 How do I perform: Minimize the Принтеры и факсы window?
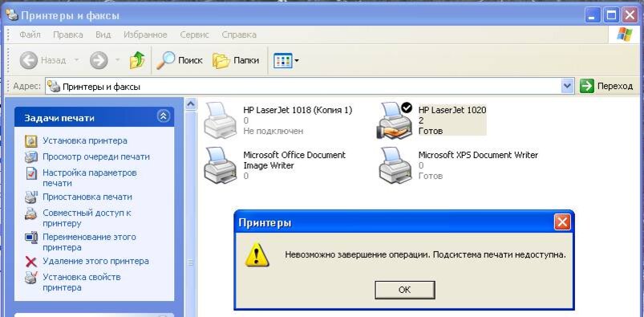[x=593, y=15]
